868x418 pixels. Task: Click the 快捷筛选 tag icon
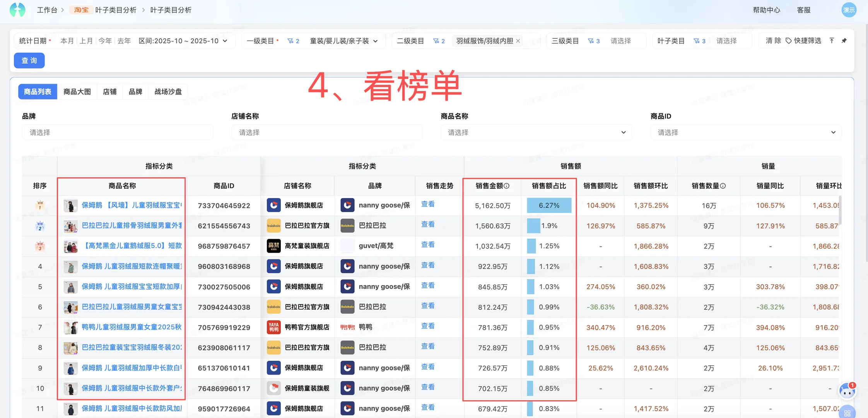(788, 41)
